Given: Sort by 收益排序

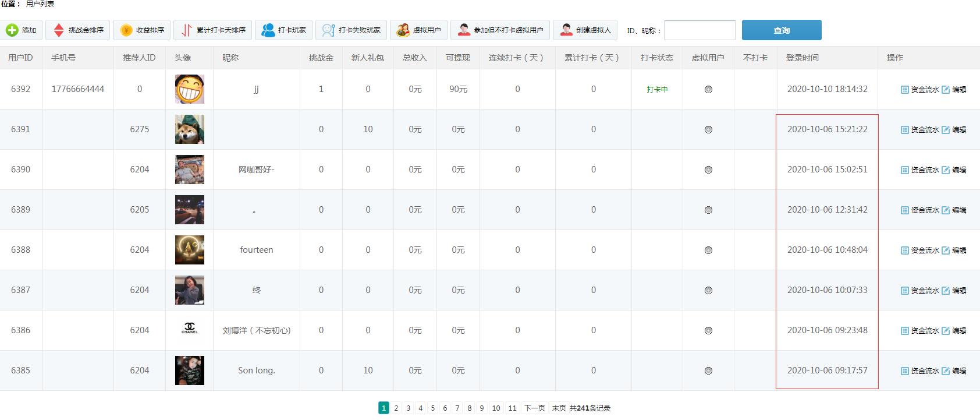Looking at the screenshot, I should 142,30.
